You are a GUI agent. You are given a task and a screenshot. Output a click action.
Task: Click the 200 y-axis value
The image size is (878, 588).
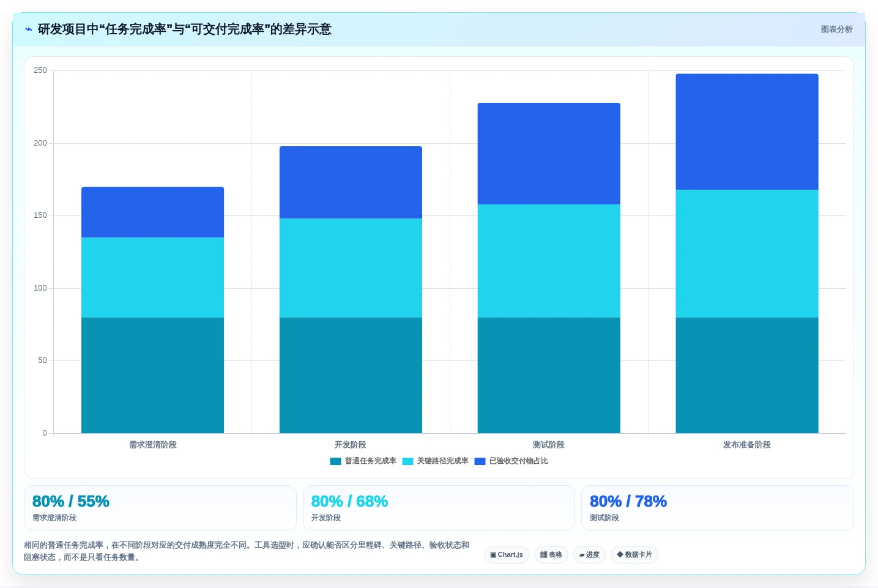tap(40, 143)
